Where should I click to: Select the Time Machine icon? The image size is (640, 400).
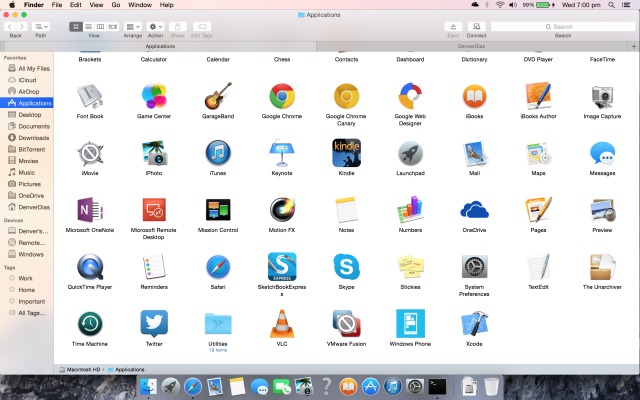90,324
